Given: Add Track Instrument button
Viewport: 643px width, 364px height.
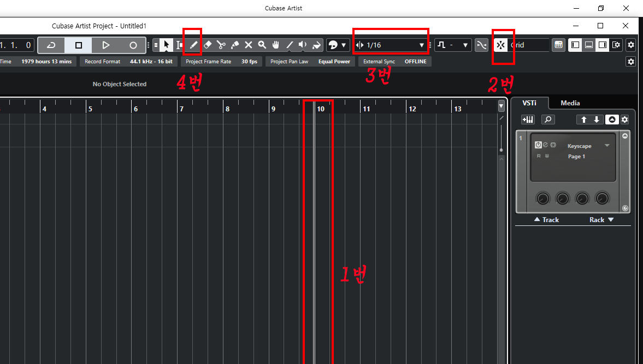Looking at the screenshot, I should coord(528,120).
